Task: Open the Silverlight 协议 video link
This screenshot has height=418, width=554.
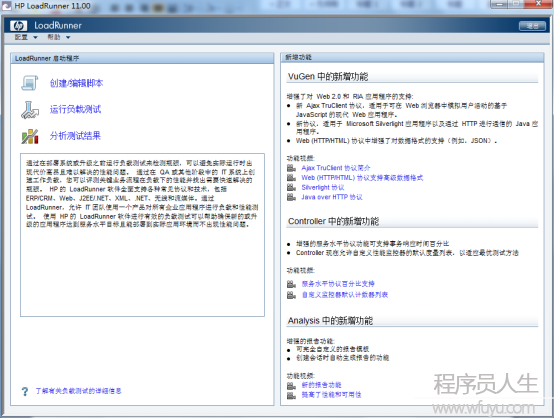Action: click(323, 188)
